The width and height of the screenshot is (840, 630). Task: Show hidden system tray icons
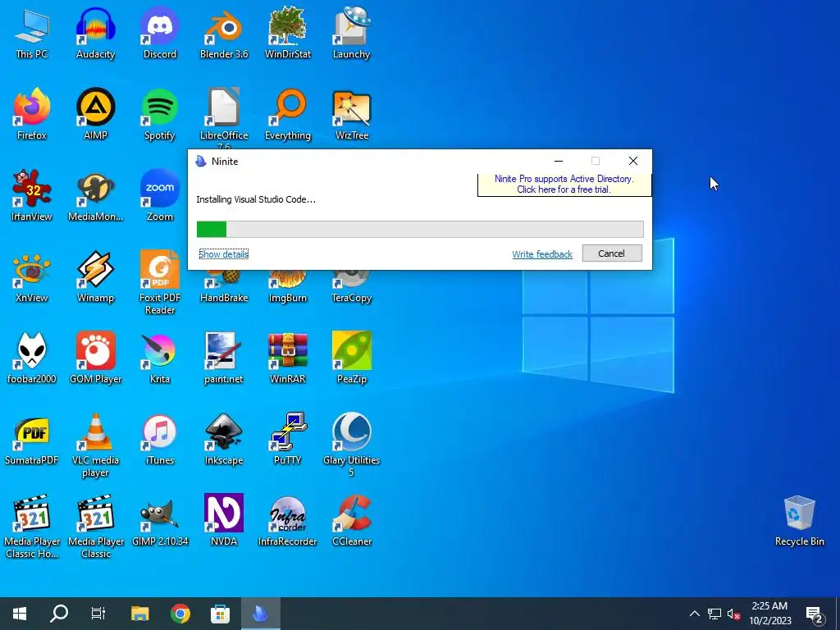click(694, 614)
